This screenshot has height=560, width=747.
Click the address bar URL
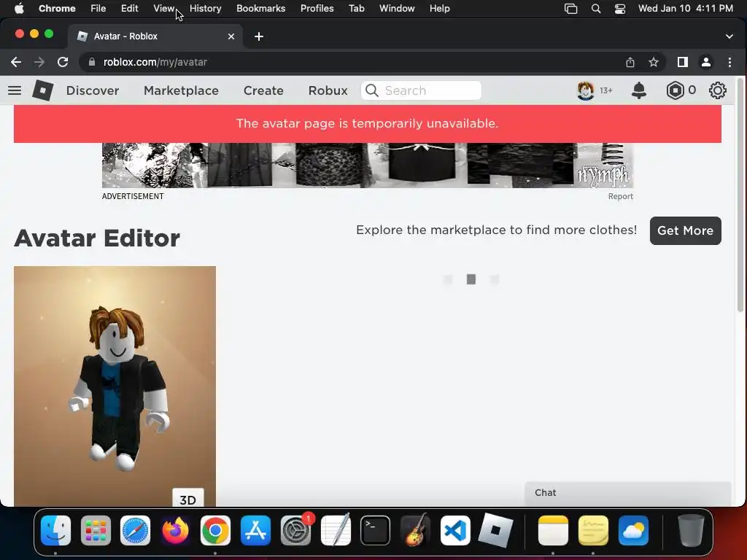click(155, 62)
